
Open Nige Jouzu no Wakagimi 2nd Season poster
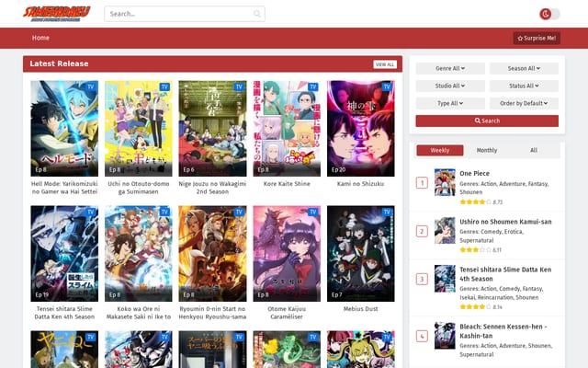[x=212, y=129]
